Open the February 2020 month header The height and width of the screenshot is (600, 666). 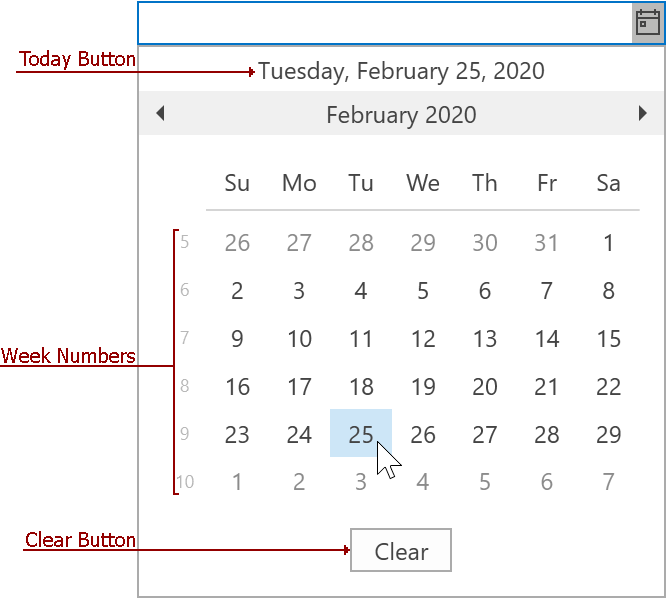point(401,115)
